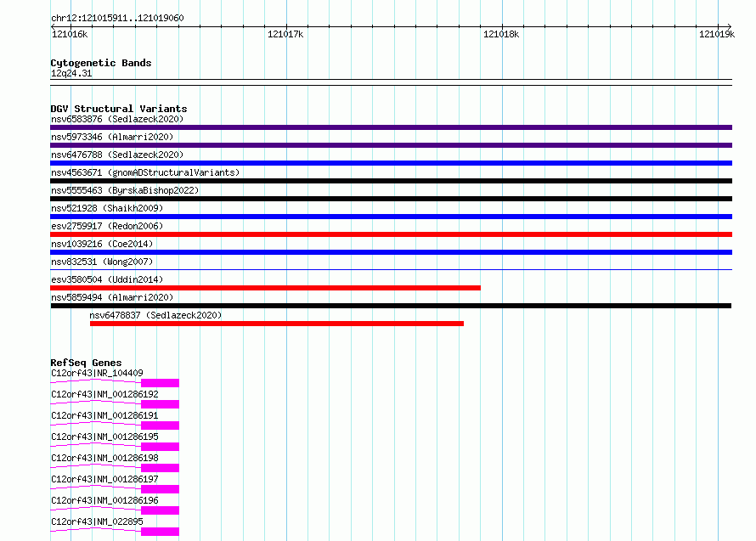Select the nsv5859494 (Almarri2020) label
Screen dimensions: 756x541
[x=112, y=297]
